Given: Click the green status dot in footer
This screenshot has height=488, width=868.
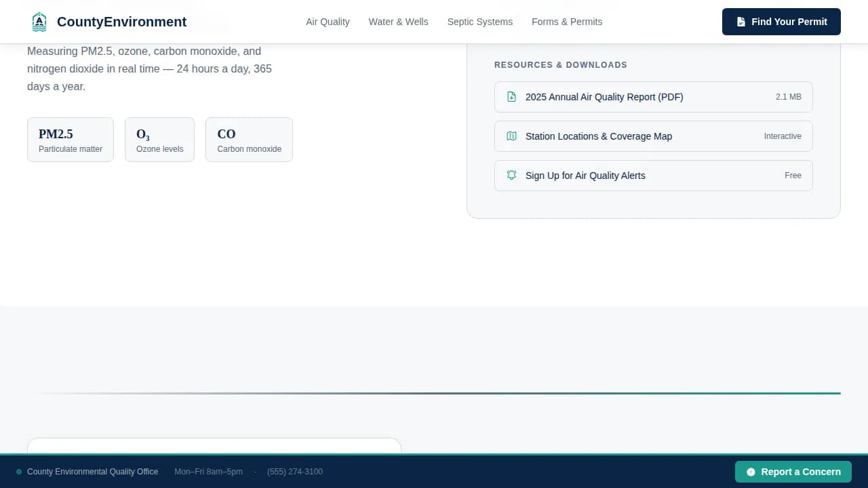Looking at the screenshot, I should (x=19, y=472).
